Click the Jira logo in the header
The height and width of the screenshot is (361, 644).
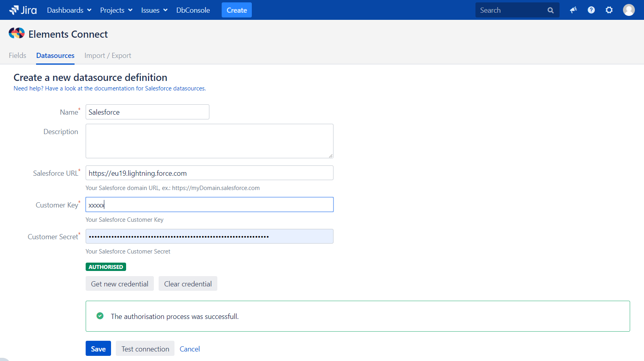click(x=23, y=10)
